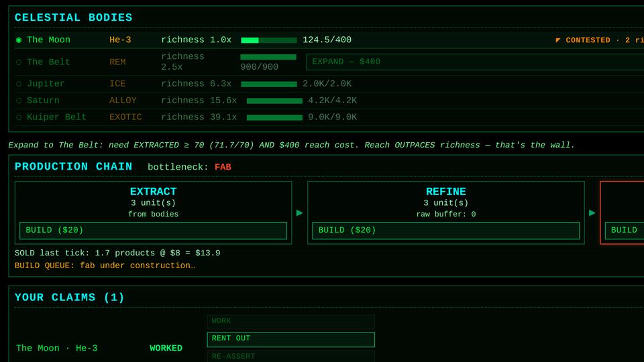Click The Moon body name
This screenshot has height=362, width=644.
coord(48,40)
